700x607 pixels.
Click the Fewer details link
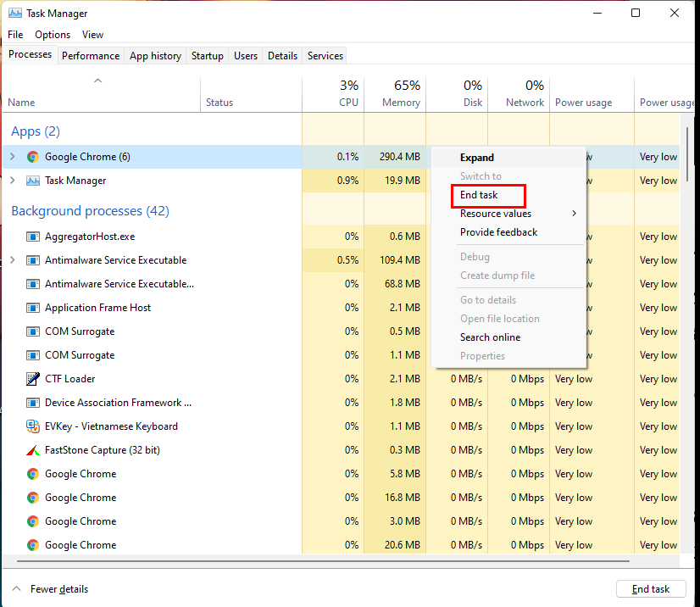[x=59, y=589]
